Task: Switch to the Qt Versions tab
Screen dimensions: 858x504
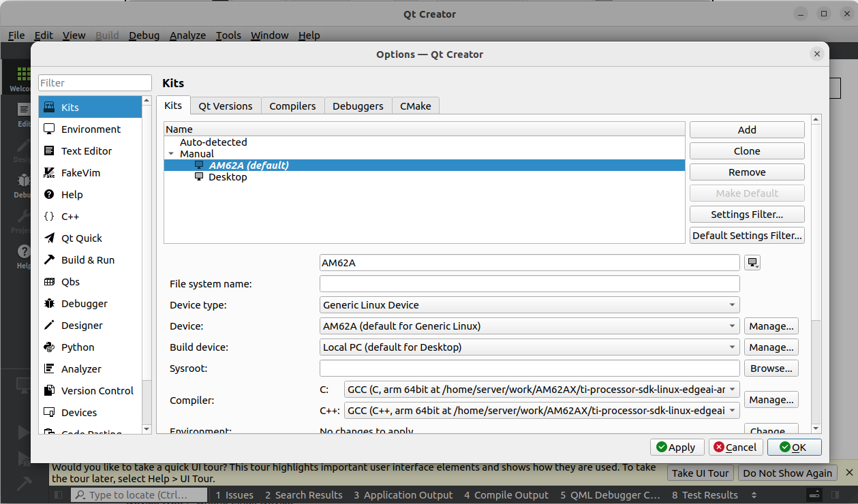Action: tap(226, 106)
